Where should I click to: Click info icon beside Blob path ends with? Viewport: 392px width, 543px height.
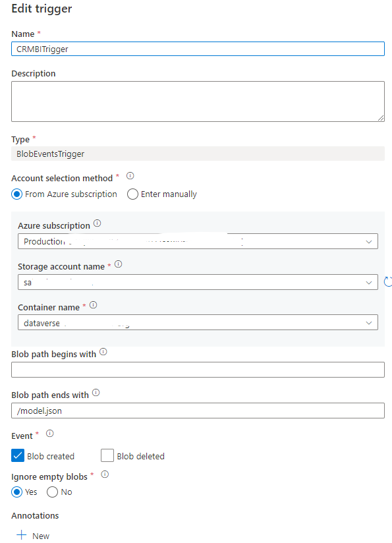96,393
